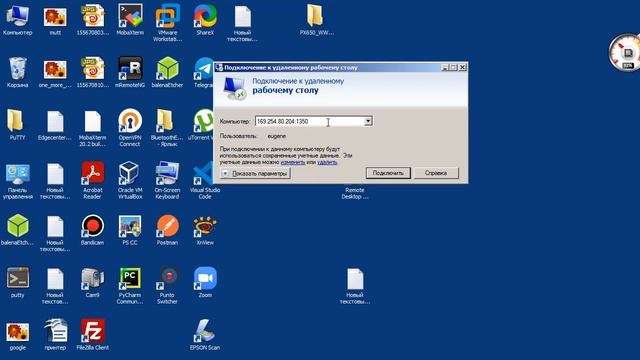Viewport: 640px width, 360px height.
Task: Follow the изменить credentials link
Action: [293, 162]
